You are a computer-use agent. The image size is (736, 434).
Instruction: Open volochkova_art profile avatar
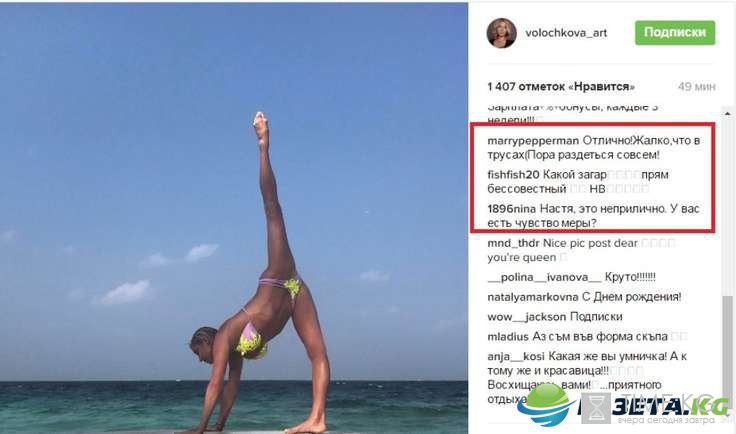tap(501, 33)
